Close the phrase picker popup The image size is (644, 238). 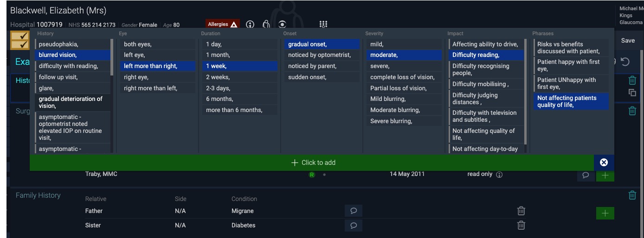604,163
